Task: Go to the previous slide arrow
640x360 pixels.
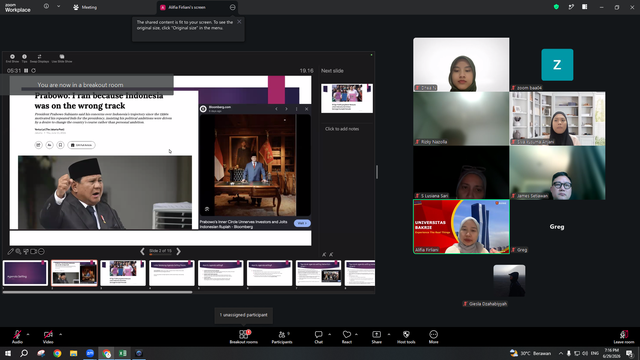Action: (142, 251)
